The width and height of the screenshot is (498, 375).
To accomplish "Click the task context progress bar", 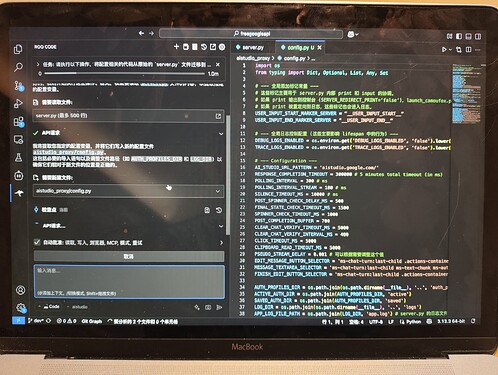I will click(x=125, y=73).
